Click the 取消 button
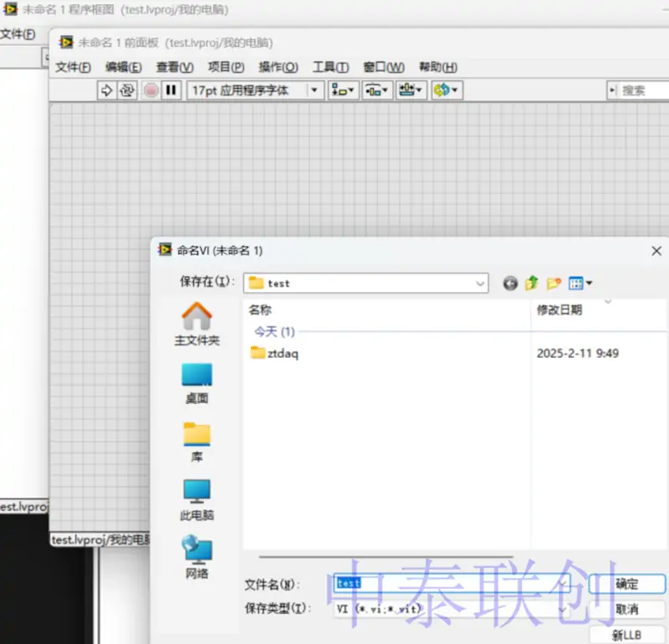The height and width of the screenshot is (644, 669). 626,609
